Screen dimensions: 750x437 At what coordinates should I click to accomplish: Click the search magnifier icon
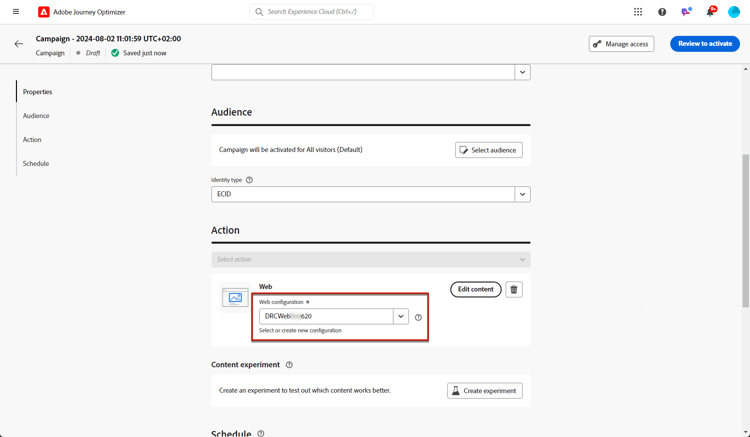259,12
